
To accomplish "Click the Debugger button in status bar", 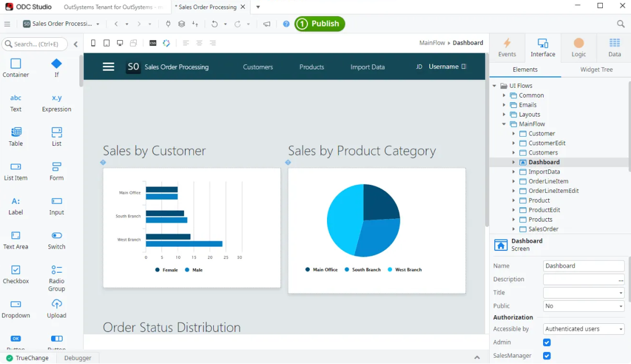I will pos(78,358).
